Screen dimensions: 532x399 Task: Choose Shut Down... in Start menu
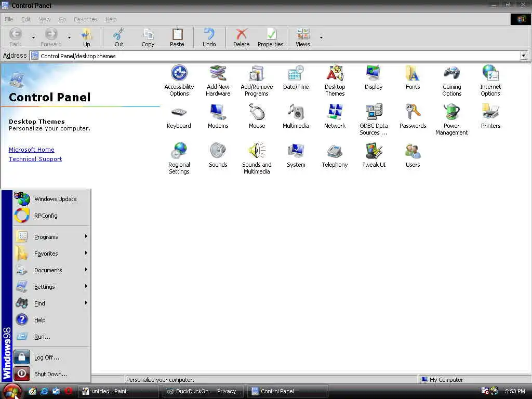[x=52, y=374]
